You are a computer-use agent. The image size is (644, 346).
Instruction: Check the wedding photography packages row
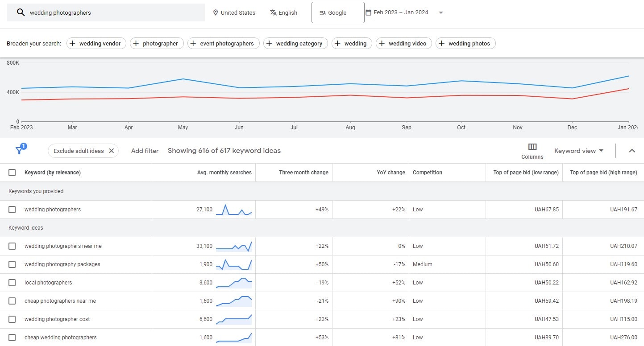(x=12, y=264)
